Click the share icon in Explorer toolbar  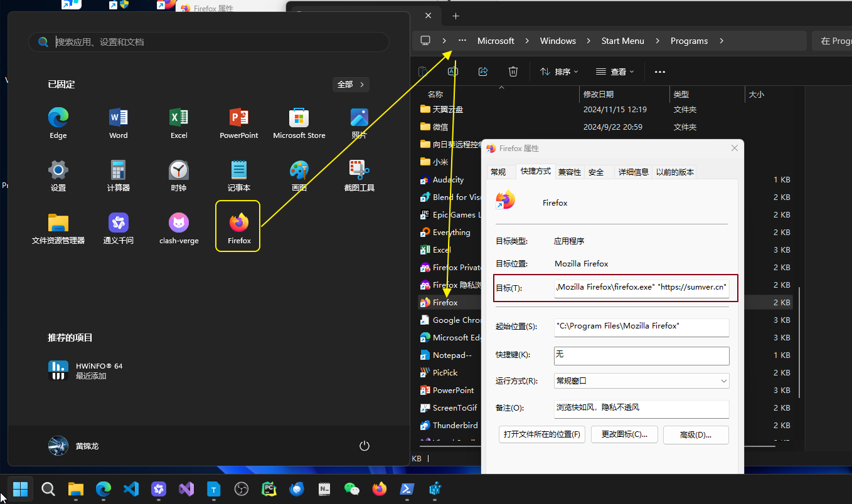point(483,71)
